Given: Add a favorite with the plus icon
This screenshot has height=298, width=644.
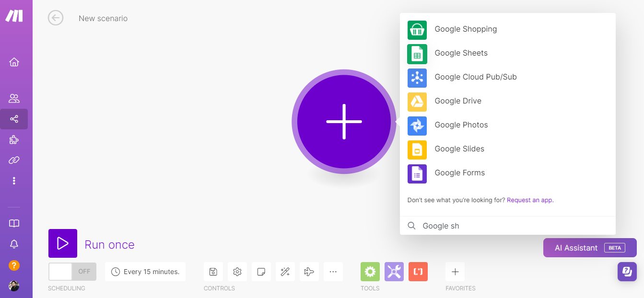Looking at the screenshot, I should pyautogui.click(x=455, y=272).
